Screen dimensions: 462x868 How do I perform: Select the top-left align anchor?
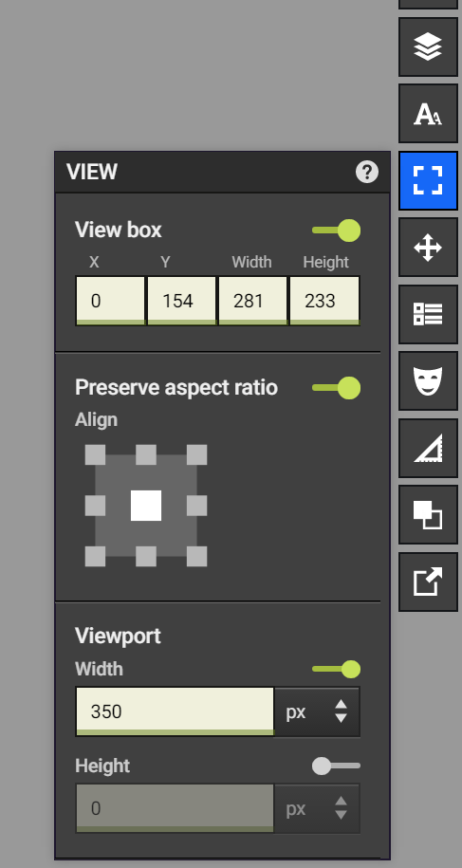pos(95,455)
